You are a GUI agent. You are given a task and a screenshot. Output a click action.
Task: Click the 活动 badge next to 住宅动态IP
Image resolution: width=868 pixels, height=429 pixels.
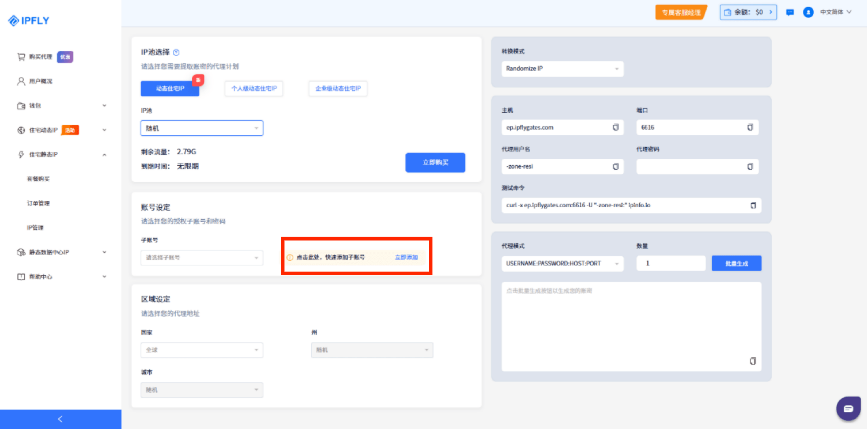point(70,130)
